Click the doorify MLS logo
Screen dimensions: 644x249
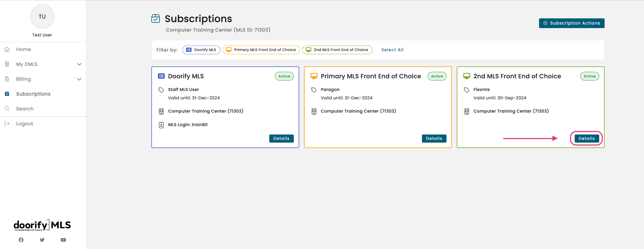point(42,225)
